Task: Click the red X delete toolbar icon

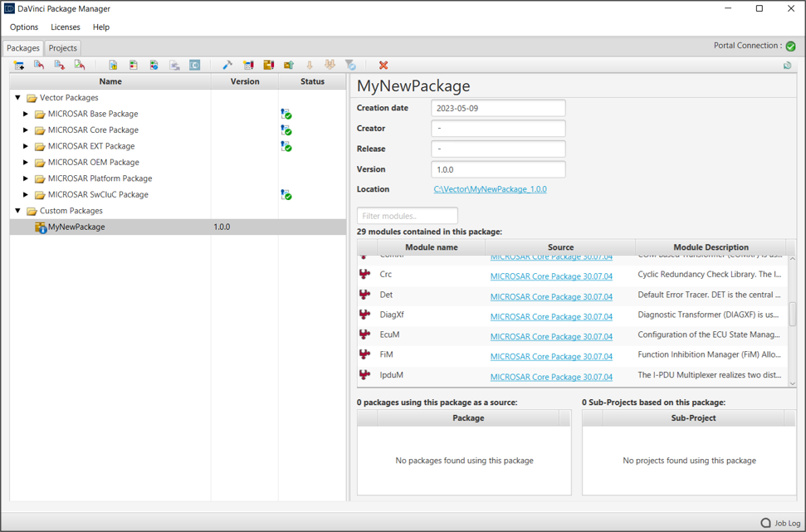Action: [x=383, y=66]
